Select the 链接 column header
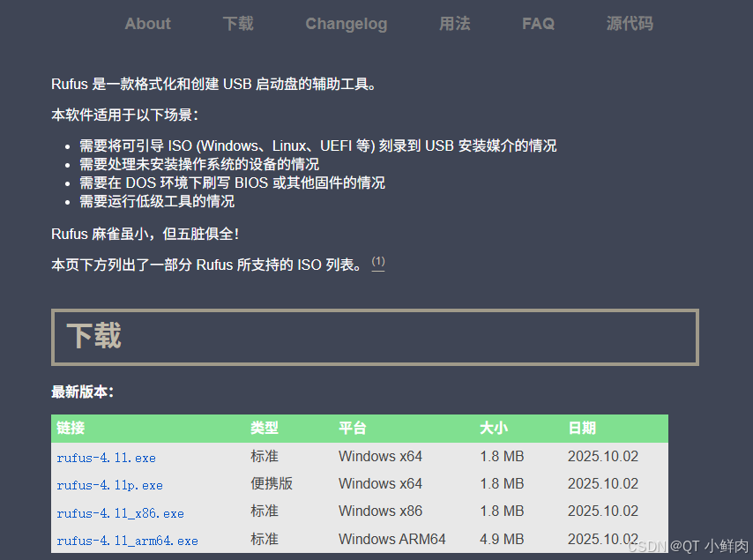 click(71, 428)
